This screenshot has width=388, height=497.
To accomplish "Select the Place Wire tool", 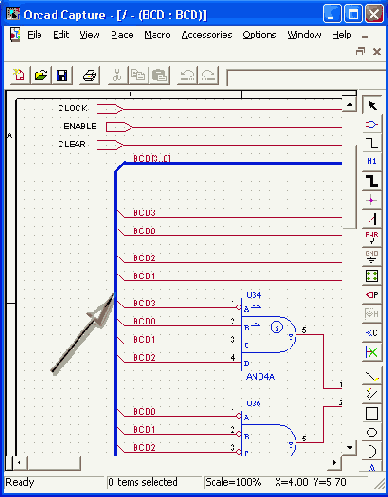I will click(x=372, y=143).
